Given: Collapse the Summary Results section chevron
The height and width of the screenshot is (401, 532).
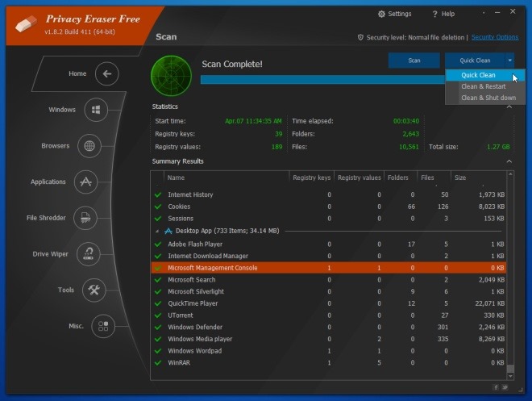Looking at the screenshot, I should pyautogui.click(x=509, y=161).
